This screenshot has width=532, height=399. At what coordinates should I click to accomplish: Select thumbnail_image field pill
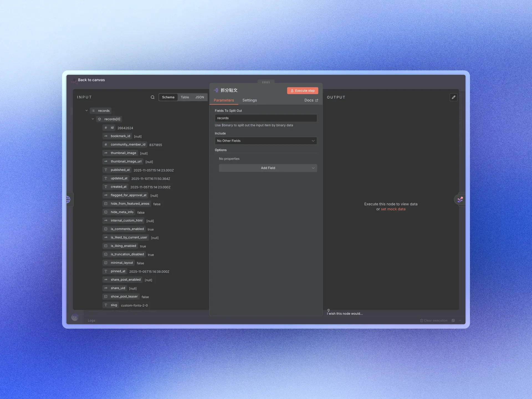pyautogui.click(x=120, y=153)
